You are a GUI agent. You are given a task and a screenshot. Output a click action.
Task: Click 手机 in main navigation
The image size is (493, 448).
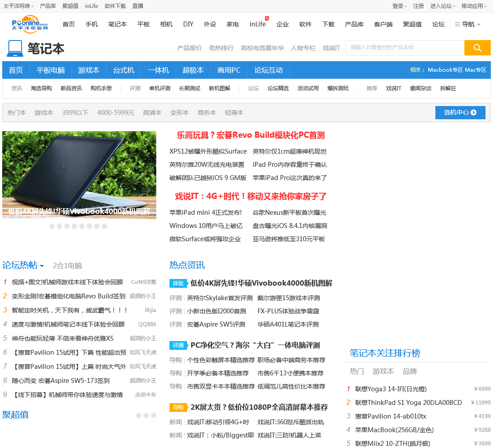pos(92,24)
